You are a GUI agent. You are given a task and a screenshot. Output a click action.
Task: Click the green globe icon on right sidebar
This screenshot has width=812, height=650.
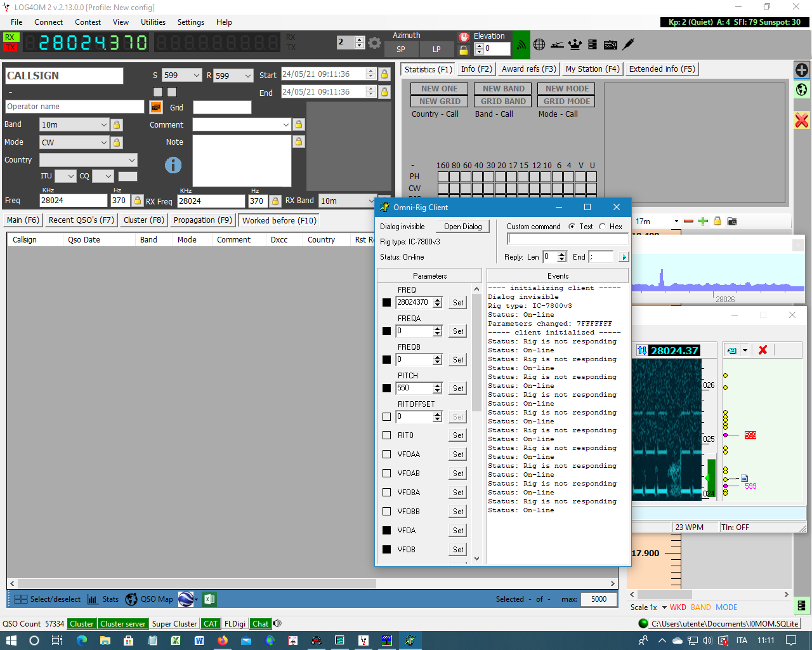(802, 90)
